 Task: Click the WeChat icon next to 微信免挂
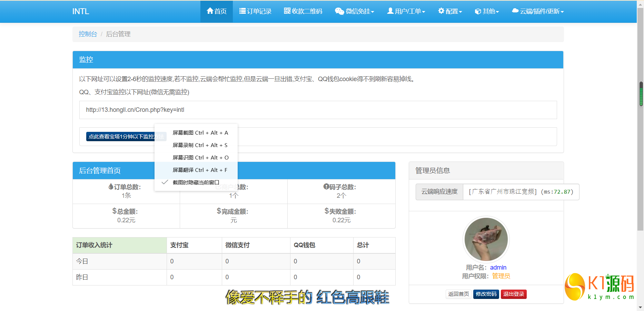(x=339, y=11)
